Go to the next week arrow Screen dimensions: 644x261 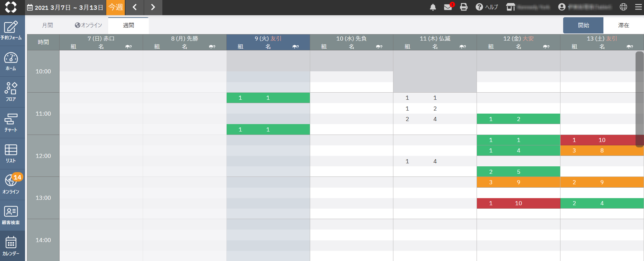point(153,7)
